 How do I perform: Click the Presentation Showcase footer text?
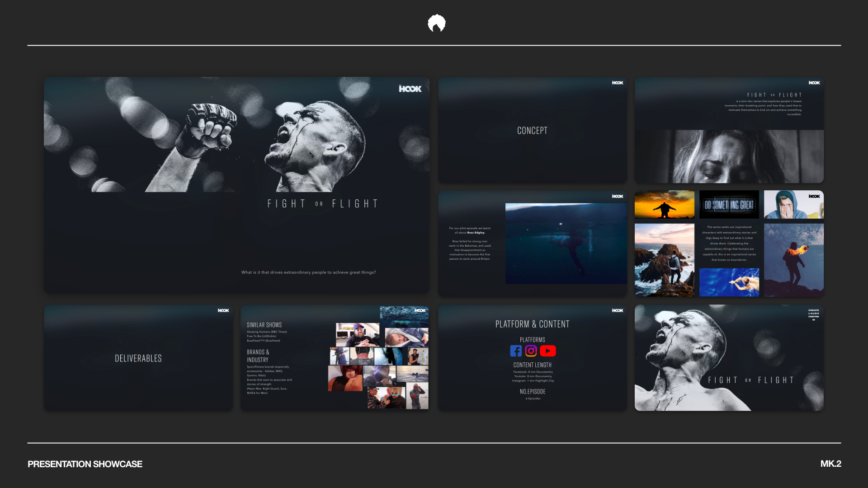pos(85,464)
